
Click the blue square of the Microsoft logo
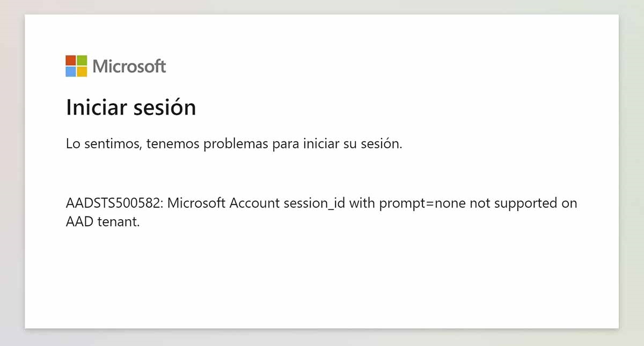(x=71, y=71)
